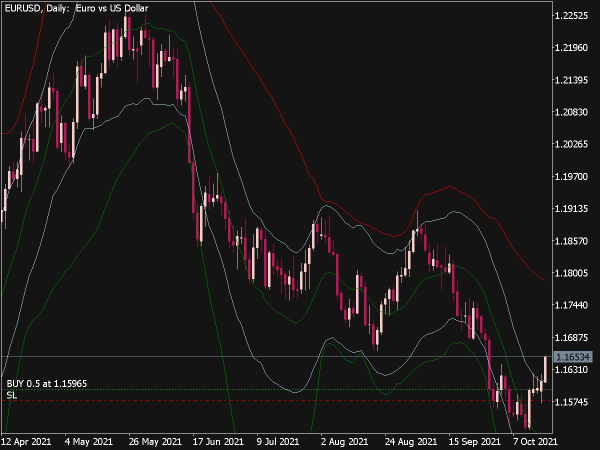Click the '2 Aug 2021' date label
This screenshot has width=600, height=450.
point(344,442)
